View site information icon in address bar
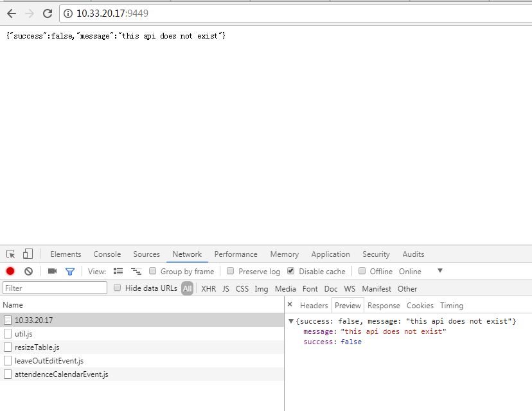The image size is (532, 411). point(68,13)
